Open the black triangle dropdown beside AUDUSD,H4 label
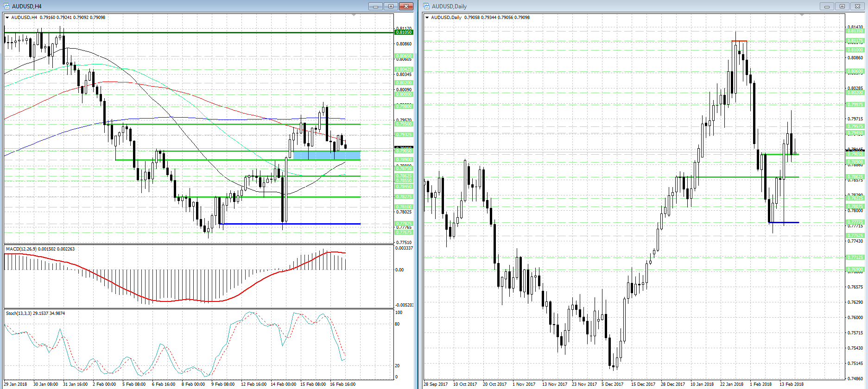The width and height of the screenshot is (868, 389). 7,18
